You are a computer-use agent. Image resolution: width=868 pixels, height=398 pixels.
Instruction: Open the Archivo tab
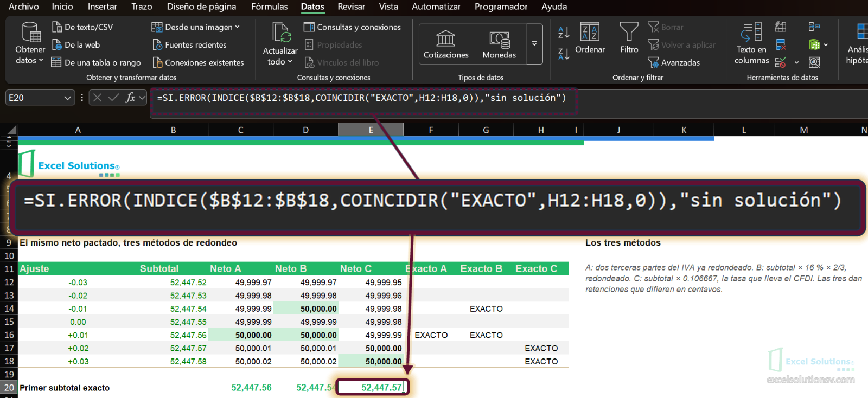pos(24,7)
